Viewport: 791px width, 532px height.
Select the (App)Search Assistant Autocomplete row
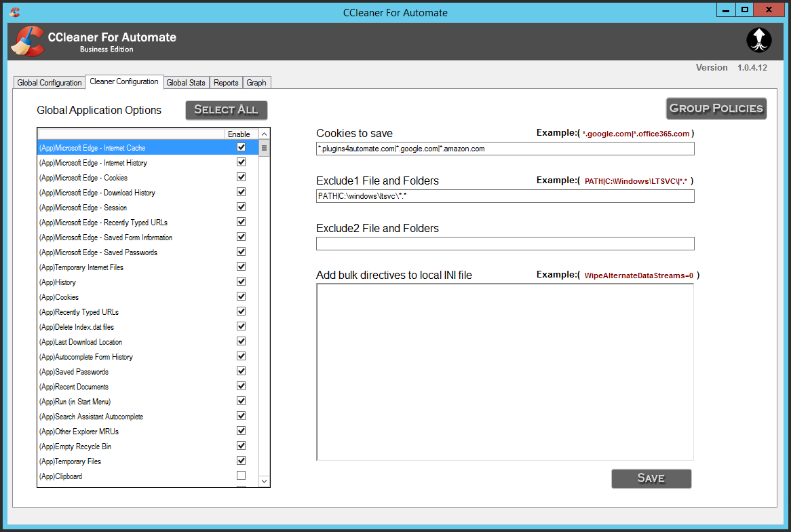[149, 417]
